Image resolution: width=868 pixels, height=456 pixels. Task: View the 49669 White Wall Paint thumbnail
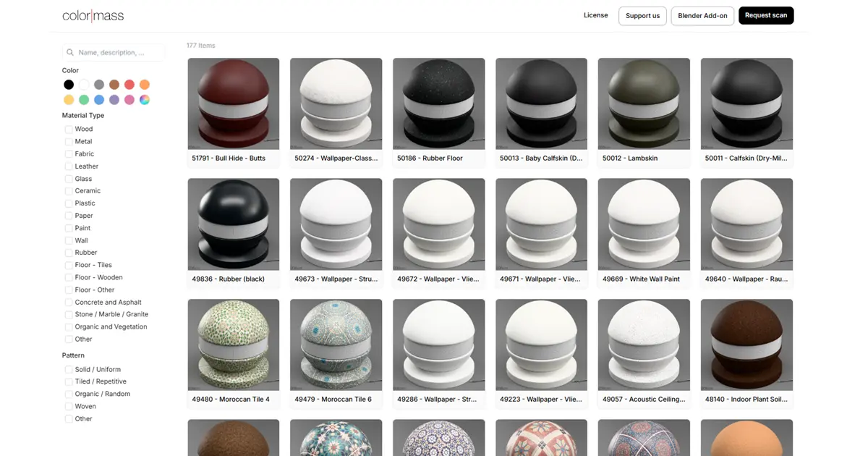pos(644,224)
